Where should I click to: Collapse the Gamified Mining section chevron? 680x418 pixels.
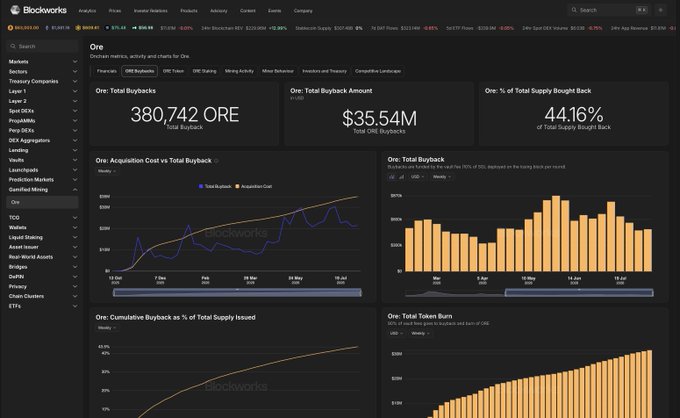(x=75, y=189)
